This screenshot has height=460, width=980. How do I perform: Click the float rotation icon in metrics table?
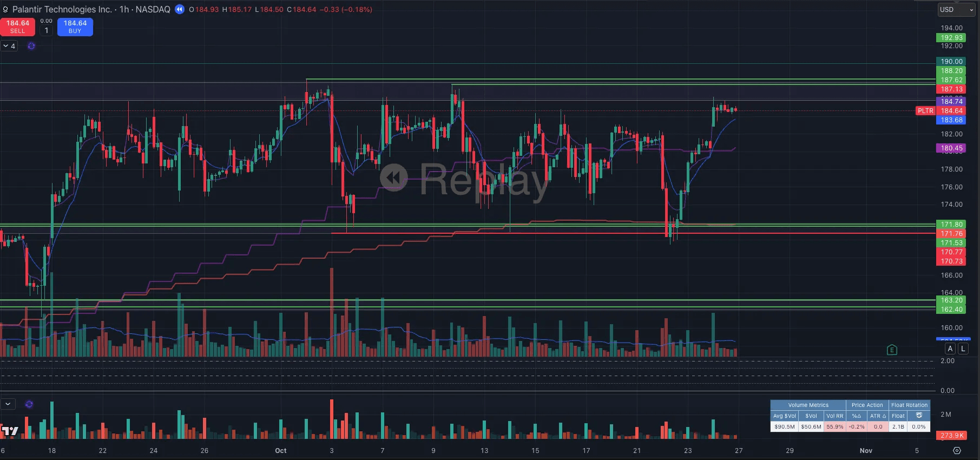point(919,416)
